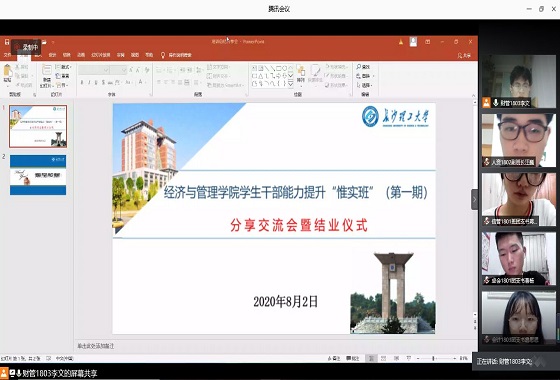560x380 pixels.
Task: Switch to Normal view in status bar
Action: pyautogui.click(x=371, y=358)
